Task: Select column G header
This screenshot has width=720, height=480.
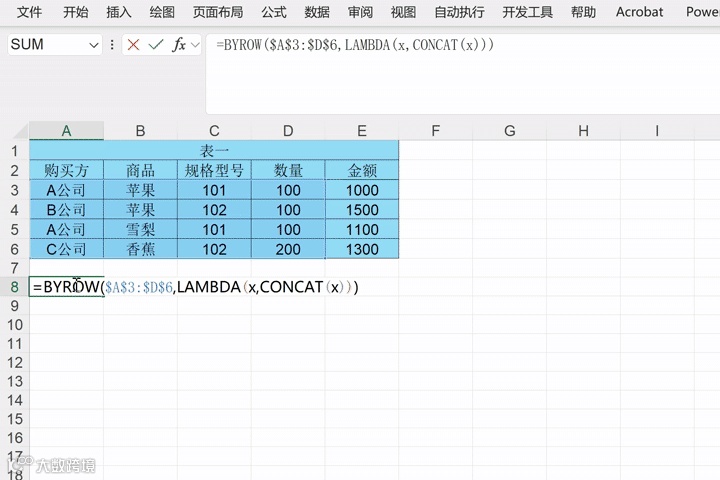Action: tap(510, 131)
